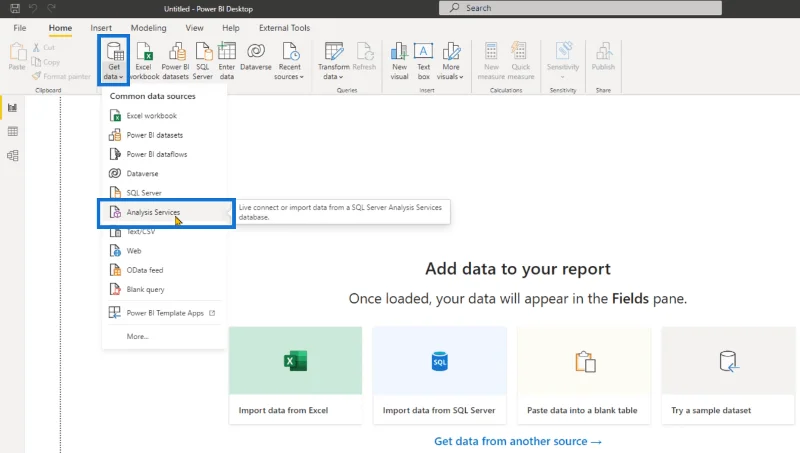
Task: Select OData feed menu entry
Action: point(163,270)
